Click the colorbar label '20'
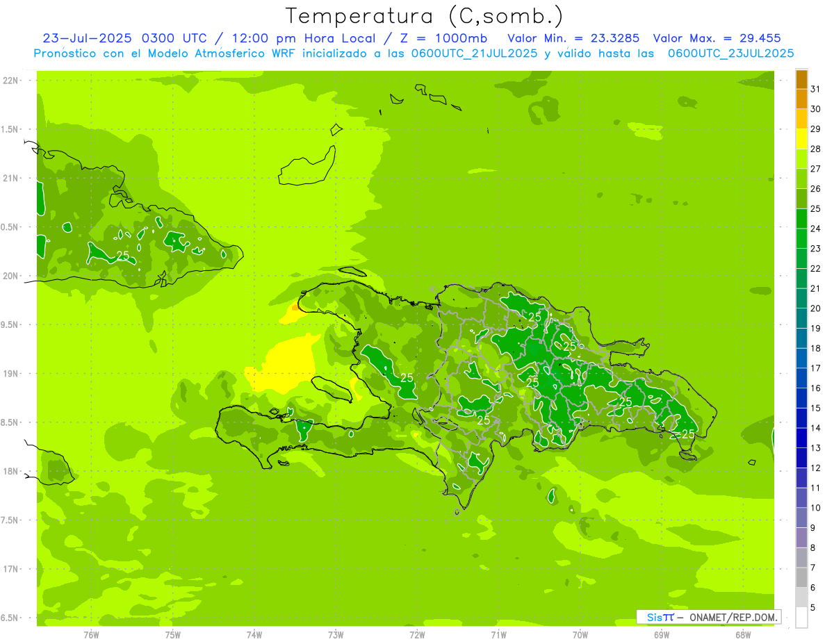Image resolution: width=834 pixels, height=644 pixels. pyautogui.click(x=815, y=308)
